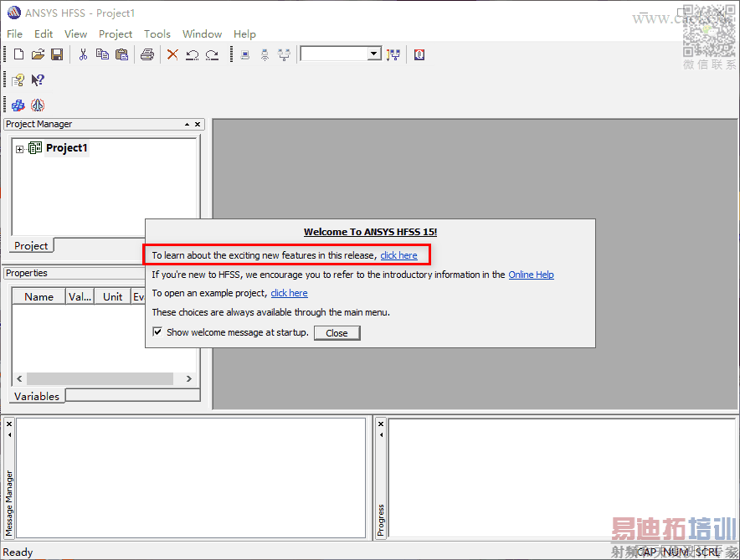740x560 pixels.
Task: Click the Val... column header
Action: 80,297
